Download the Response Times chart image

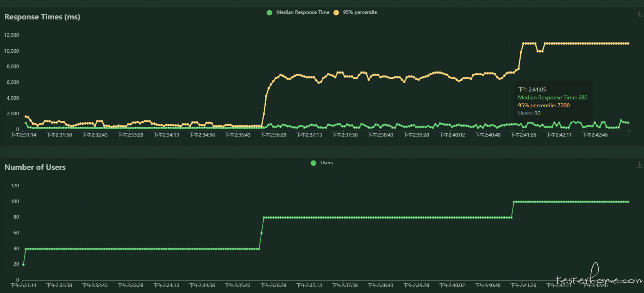tap(639, 14)
